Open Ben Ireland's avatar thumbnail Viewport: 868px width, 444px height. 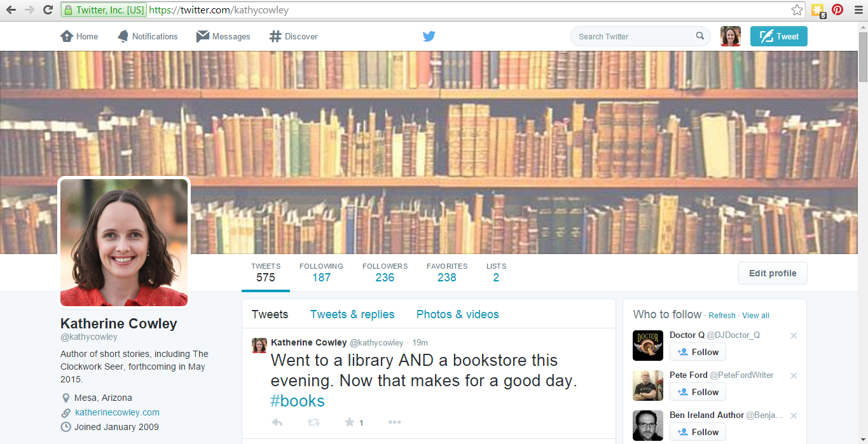coord(648,426)
